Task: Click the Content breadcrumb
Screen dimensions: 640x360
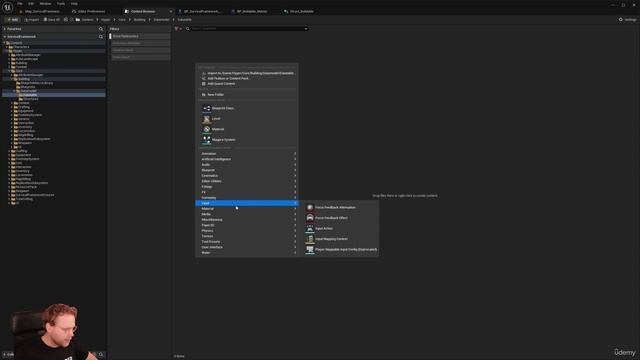Action: [87, 20]
